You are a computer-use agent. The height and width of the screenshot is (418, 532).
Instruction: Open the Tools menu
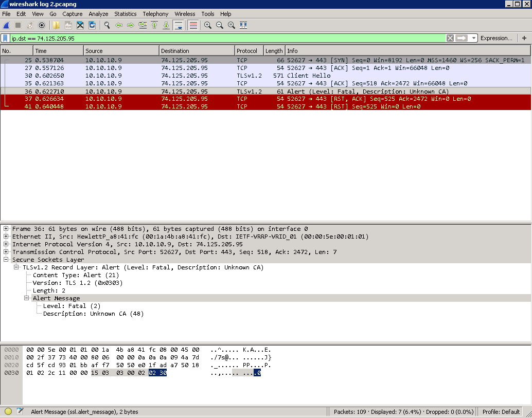pos(208,14)
